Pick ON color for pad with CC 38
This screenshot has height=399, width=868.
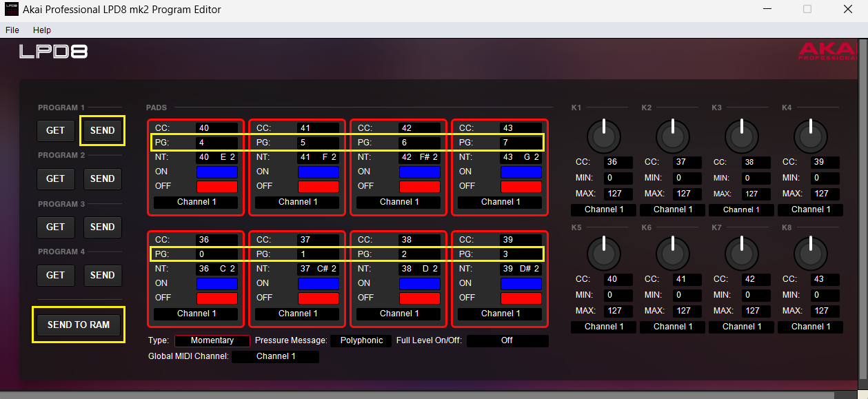tap(419, 283)
